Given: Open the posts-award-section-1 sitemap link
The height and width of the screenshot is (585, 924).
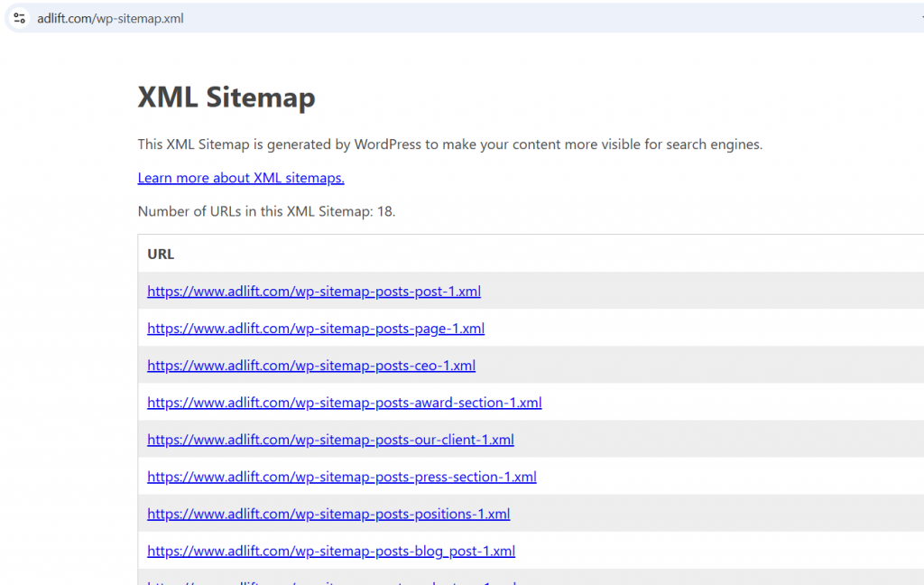Looking at the screenshot, I should click(x=344, y=402).
